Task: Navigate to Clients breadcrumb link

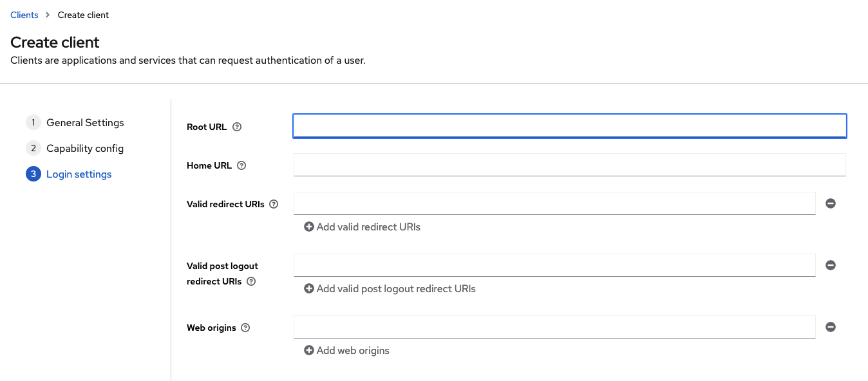Action: coord(24,15)
